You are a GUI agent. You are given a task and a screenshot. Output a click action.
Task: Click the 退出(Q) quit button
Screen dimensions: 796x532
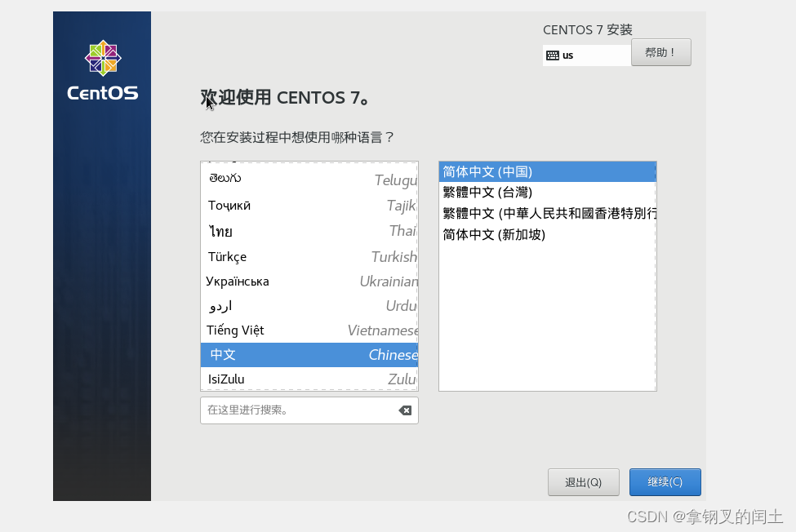(x=583, y=481)
